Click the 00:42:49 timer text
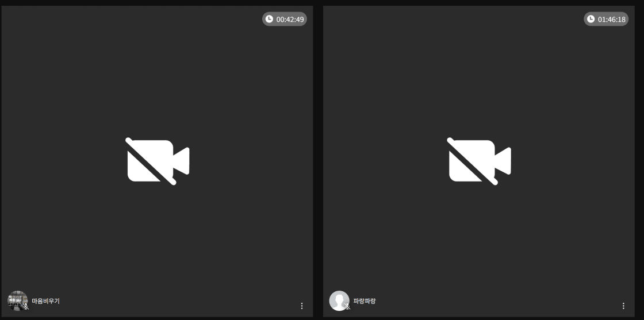644x320 pixels. (x=290, y=20)
